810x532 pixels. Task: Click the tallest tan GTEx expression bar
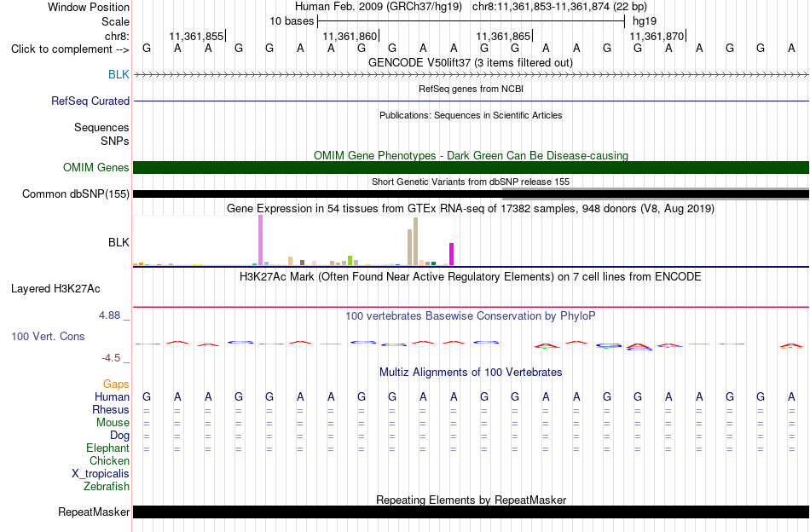[x=415, y=241]
